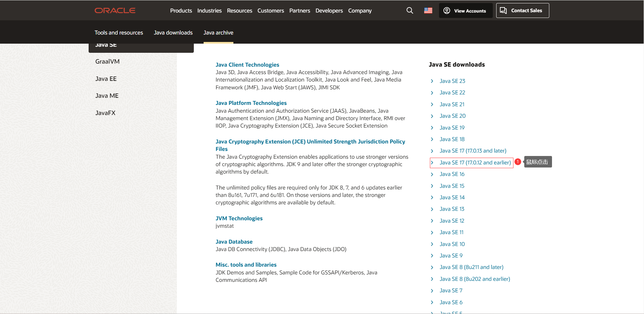The image size is (644, 314).
Task: Click the US flag country selector
Action: (428, 10)
